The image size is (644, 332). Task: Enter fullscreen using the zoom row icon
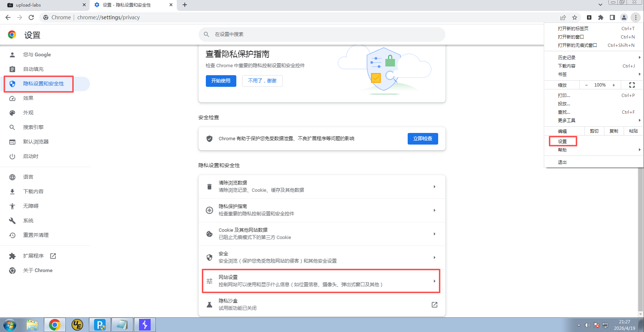pyautogui.click(x=632, y=85)
